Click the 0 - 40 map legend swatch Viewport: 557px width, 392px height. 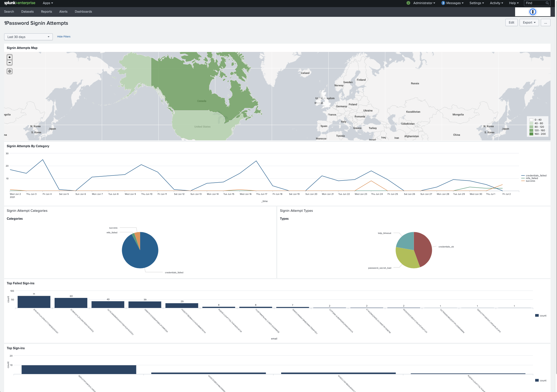coord(531,120)
